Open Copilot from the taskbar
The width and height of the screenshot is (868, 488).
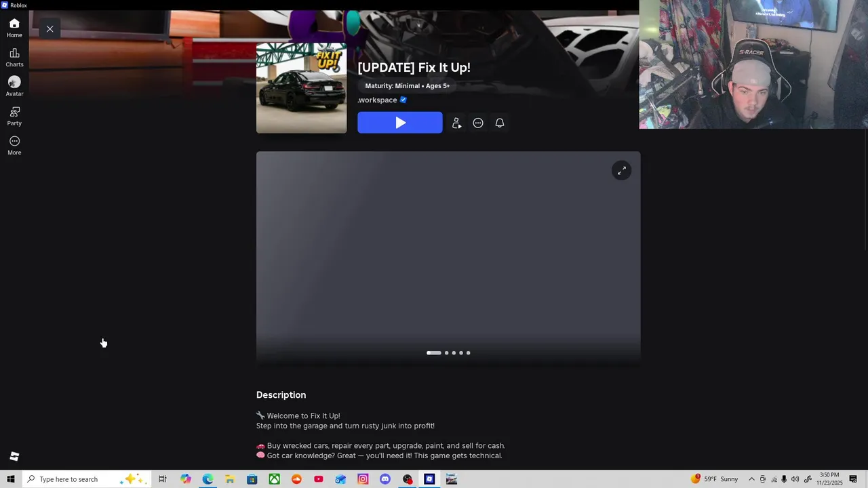(186, 479)
